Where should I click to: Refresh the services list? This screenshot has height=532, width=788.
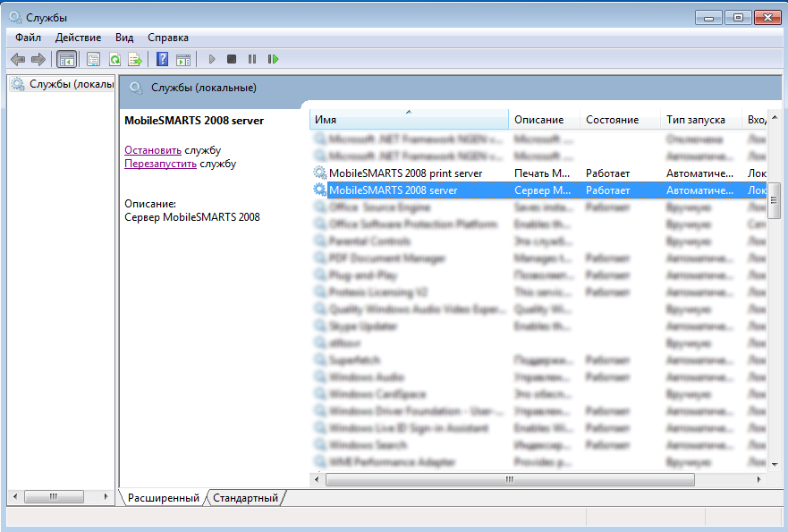(114, 59)
